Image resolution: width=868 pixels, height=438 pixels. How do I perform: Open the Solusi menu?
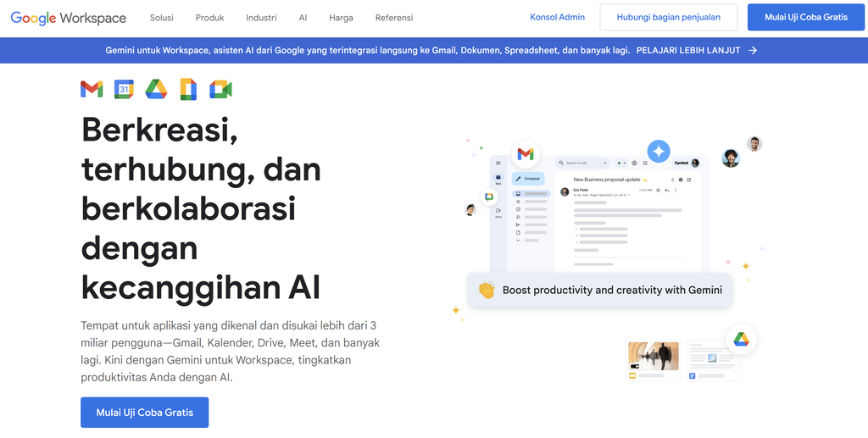pyautogui.click(x=162, y=18)
